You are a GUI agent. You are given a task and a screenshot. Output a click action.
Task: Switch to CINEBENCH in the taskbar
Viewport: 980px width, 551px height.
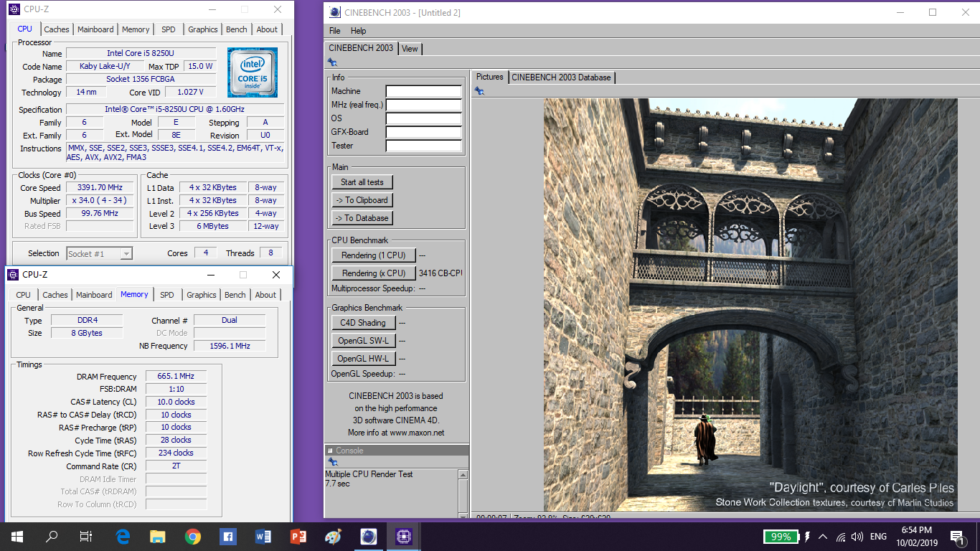click(x=369, y=536)
